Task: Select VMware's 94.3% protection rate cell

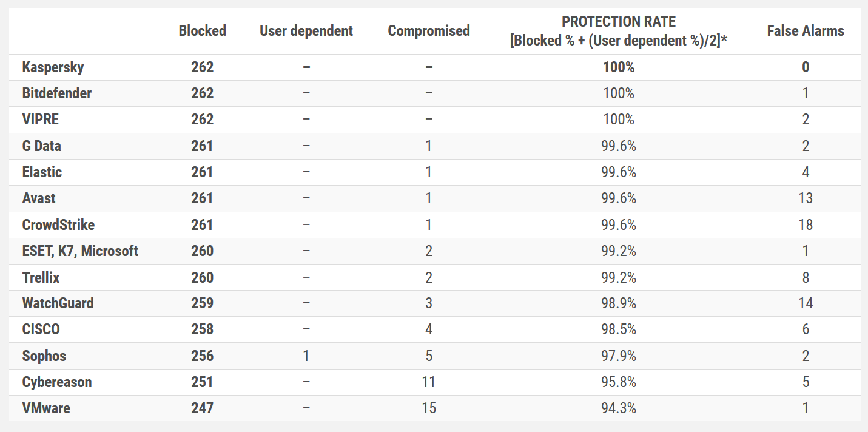Action: pos(619,408)
